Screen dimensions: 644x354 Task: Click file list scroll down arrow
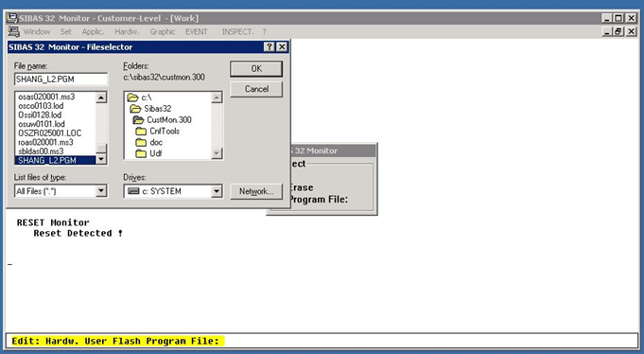101,160
